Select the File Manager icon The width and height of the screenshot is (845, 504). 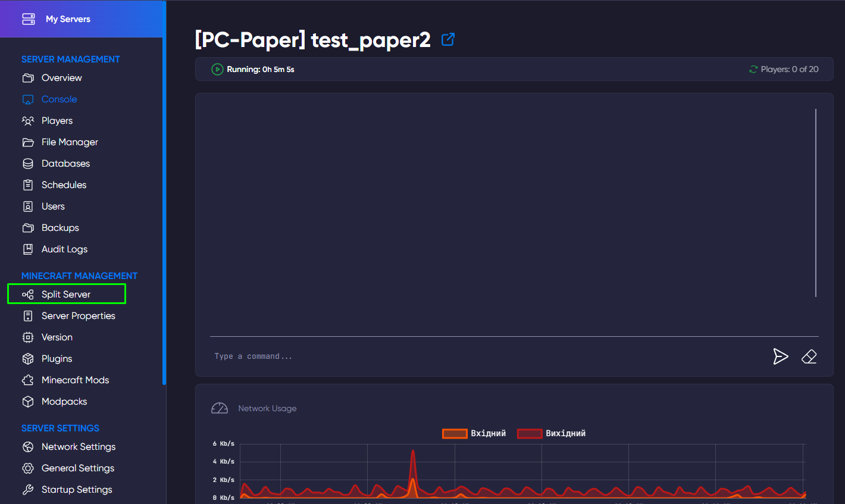tap(28, 142)
